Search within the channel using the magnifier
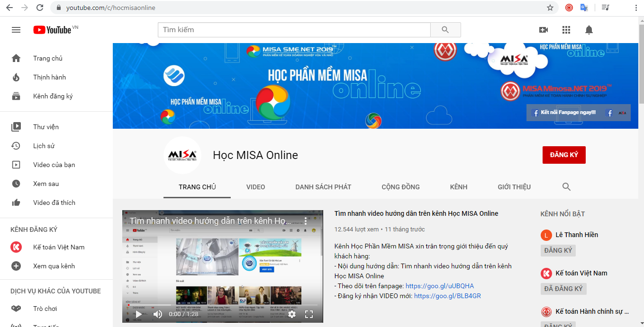Image resolution: width=644 pixels, height=327 pixels. pyautogui.click(x=566, y=187)
